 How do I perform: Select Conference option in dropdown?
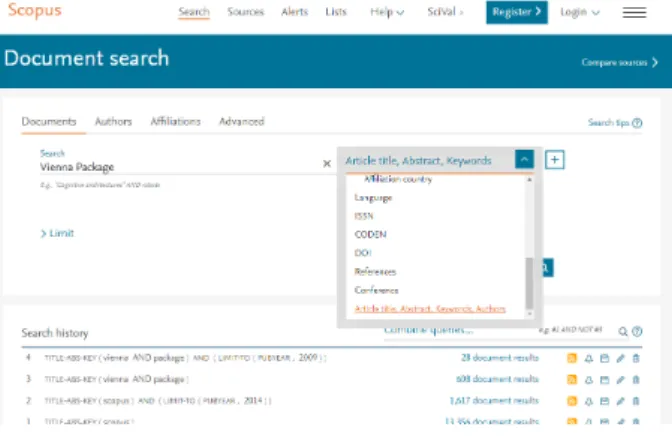pyautogui.click(x=376, y=290)
